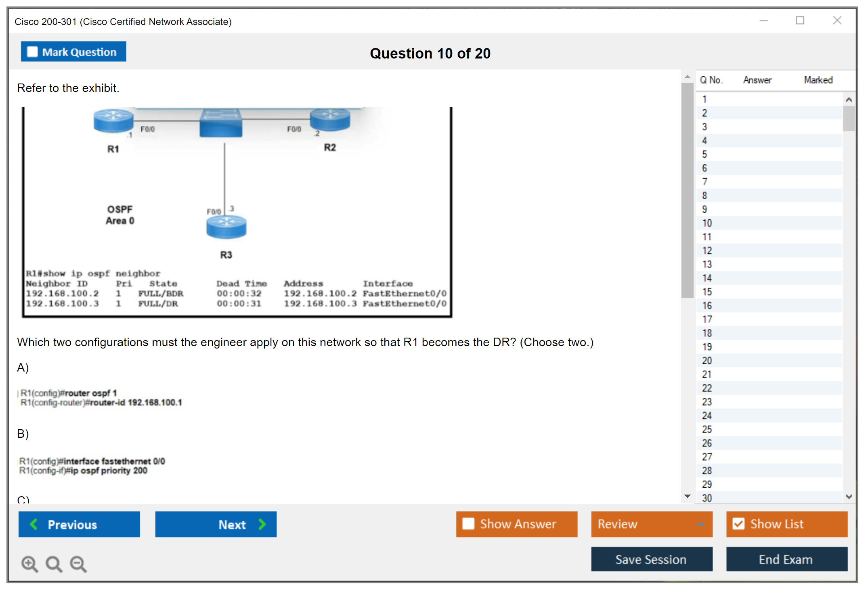The image size is (868, 593).
Task: Expand the Review dropdown menu
Action: click(x=700, y=524)
